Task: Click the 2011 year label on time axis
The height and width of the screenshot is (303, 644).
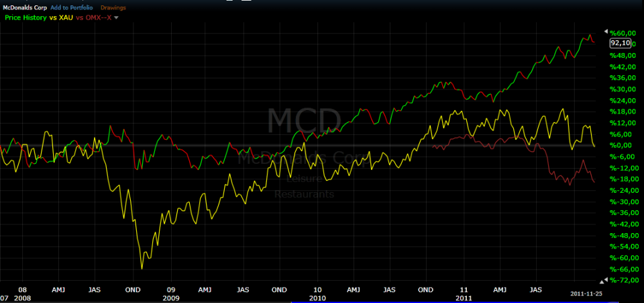Action: click(x=464, y=298)
